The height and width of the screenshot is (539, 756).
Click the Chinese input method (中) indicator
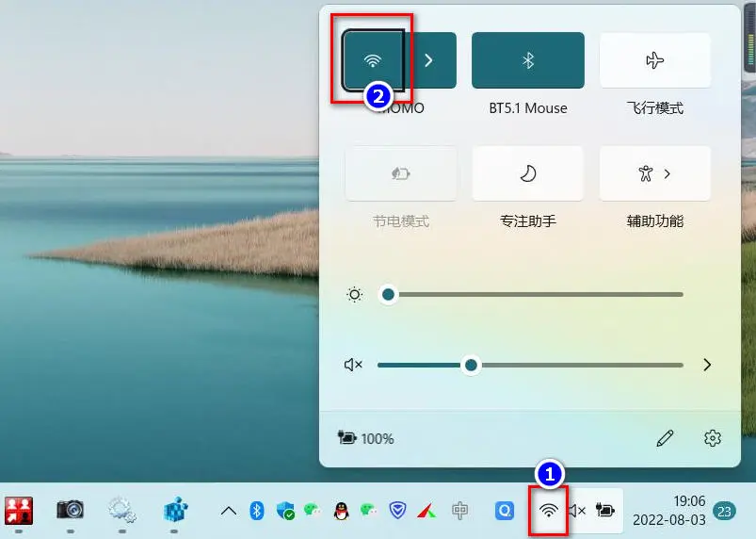click(459, 511)
